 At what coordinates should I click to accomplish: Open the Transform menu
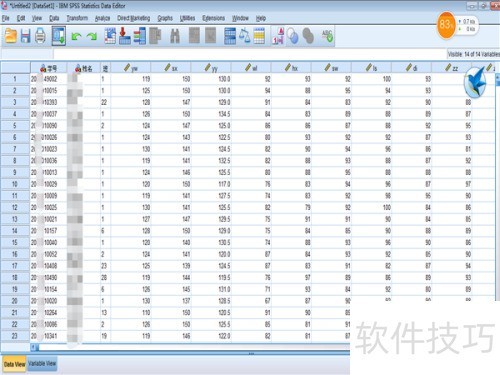(77, 18)
